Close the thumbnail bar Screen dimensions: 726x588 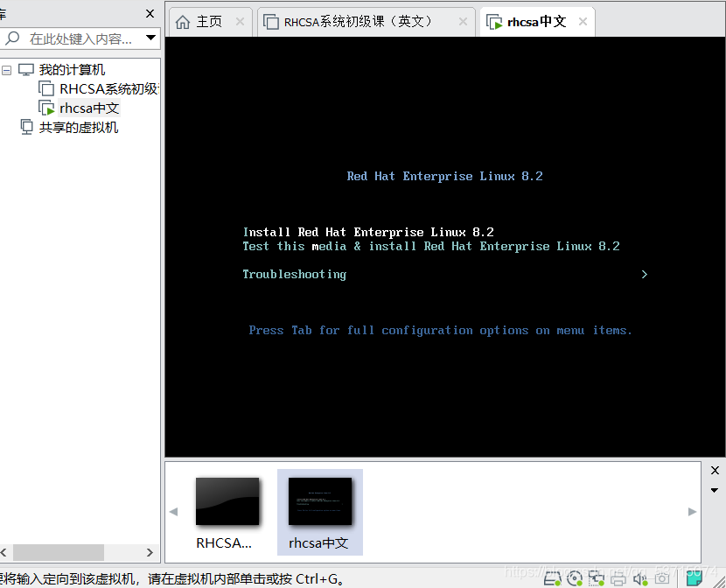(715, 471)
